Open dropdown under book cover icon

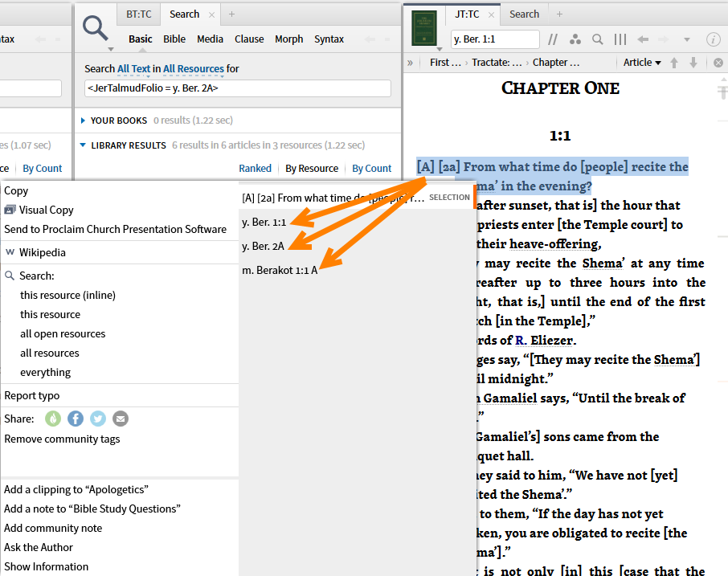pos(440,49)
